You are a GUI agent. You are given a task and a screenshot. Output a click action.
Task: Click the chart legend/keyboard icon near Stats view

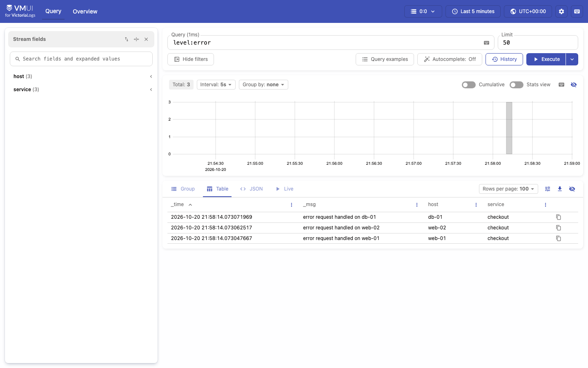tap(561, 85)
